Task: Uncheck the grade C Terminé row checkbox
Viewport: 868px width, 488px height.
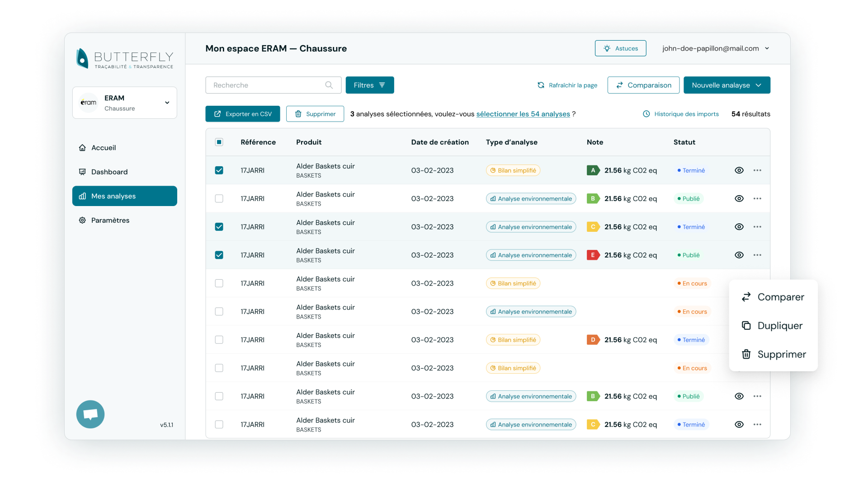Action: [x=219, y=227]
